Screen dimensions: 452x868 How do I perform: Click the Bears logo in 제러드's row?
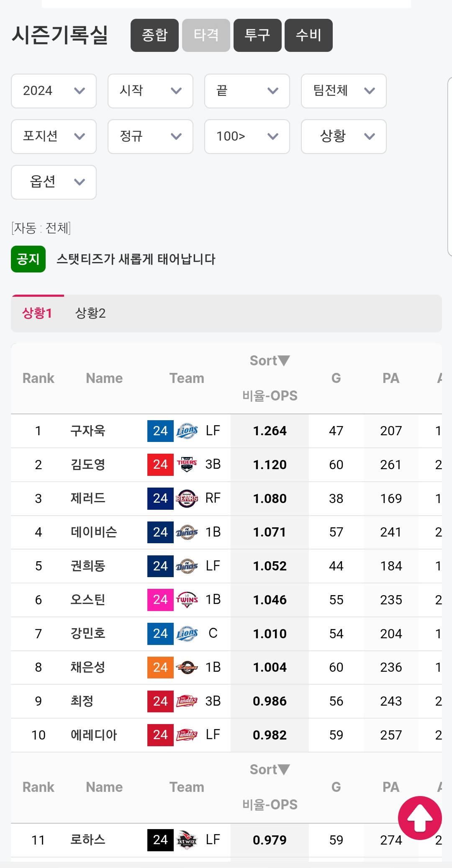click(x=187, y=498)
